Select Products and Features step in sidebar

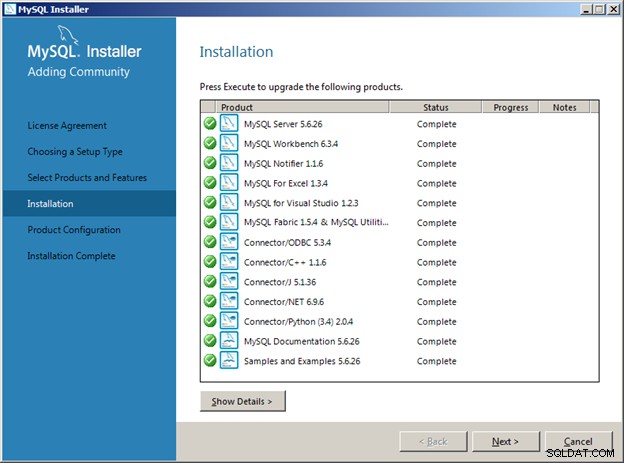[x=87, y=178]
